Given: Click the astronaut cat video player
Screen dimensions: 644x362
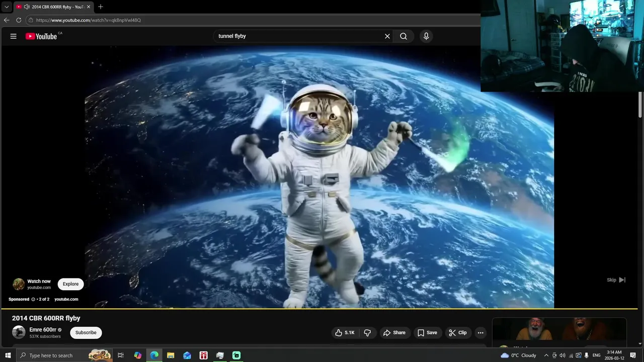Looking at the screenshot, I should (319, 176).
